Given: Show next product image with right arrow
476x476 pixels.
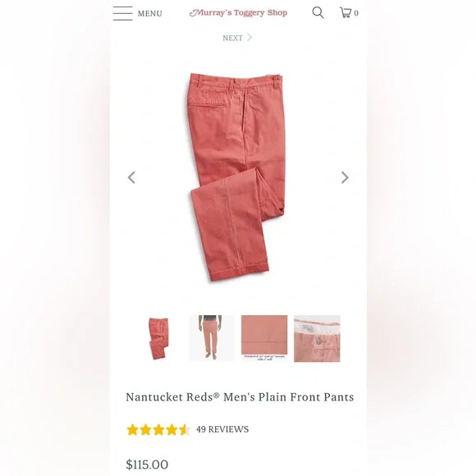Looking at the screenshot, I should point(345,177).
